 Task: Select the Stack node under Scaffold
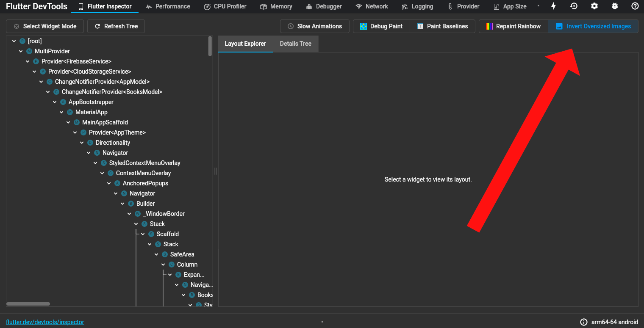click(171, 244)
